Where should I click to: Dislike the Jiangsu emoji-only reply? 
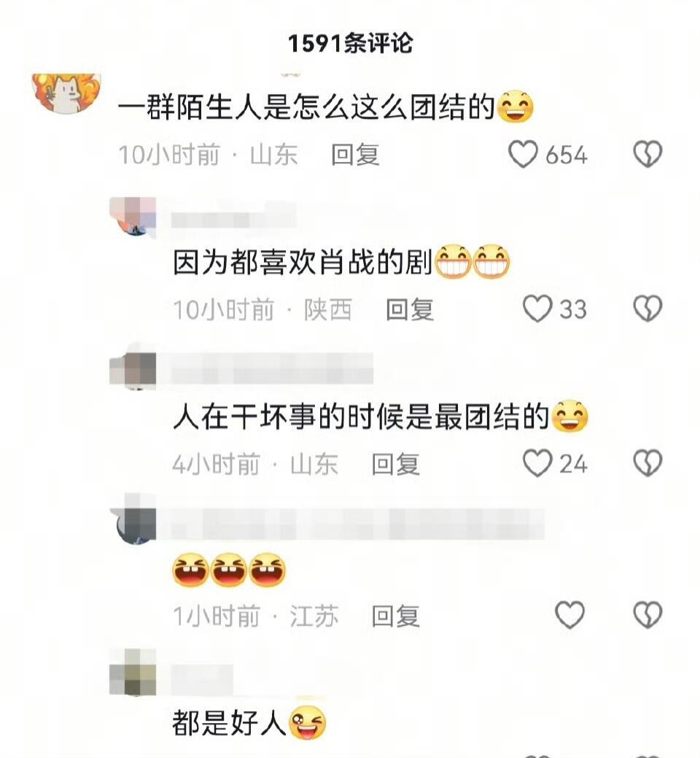point(647,615)
